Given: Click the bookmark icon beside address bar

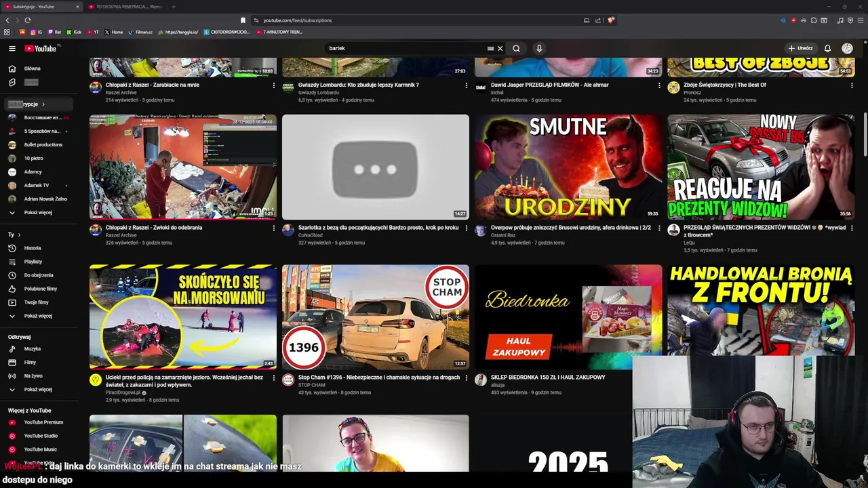Looking at the screenshot, I should point(243,20).
